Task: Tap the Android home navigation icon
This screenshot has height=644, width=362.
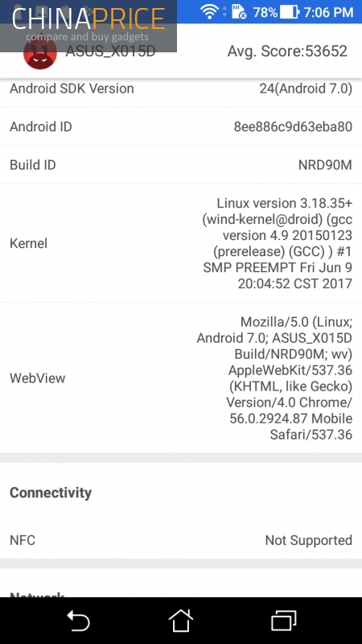Action: click(181, 620)
